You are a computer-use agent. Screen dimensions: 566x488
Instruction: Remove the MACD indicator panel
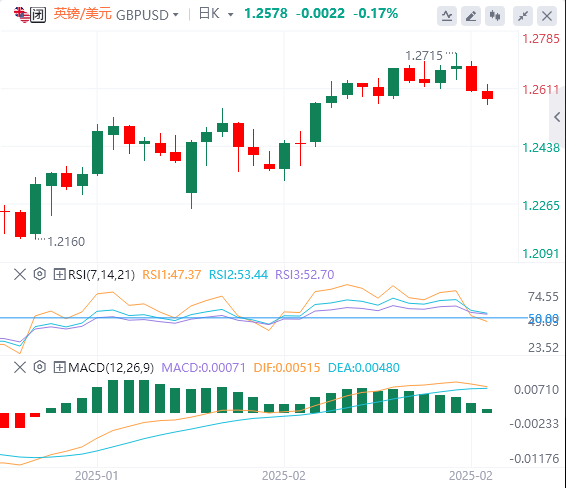(x=20, y=367)
